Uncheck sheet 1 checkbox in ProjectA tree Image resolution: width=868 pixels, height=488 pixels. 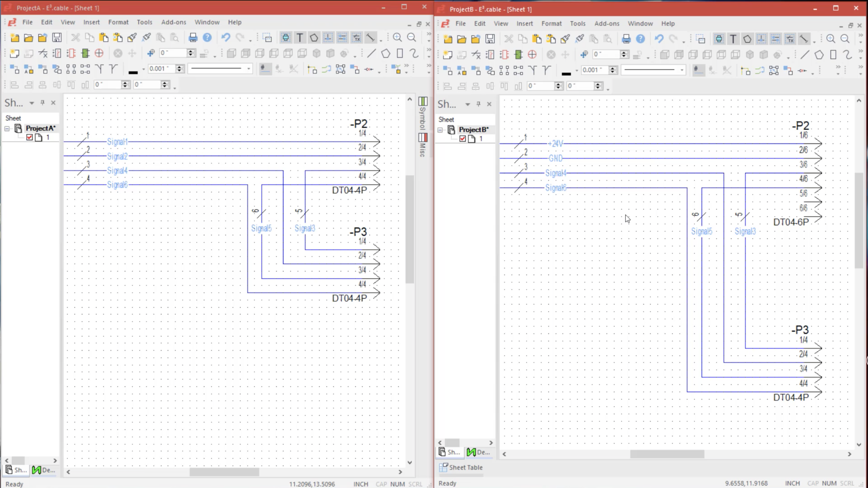coord(30,137)
